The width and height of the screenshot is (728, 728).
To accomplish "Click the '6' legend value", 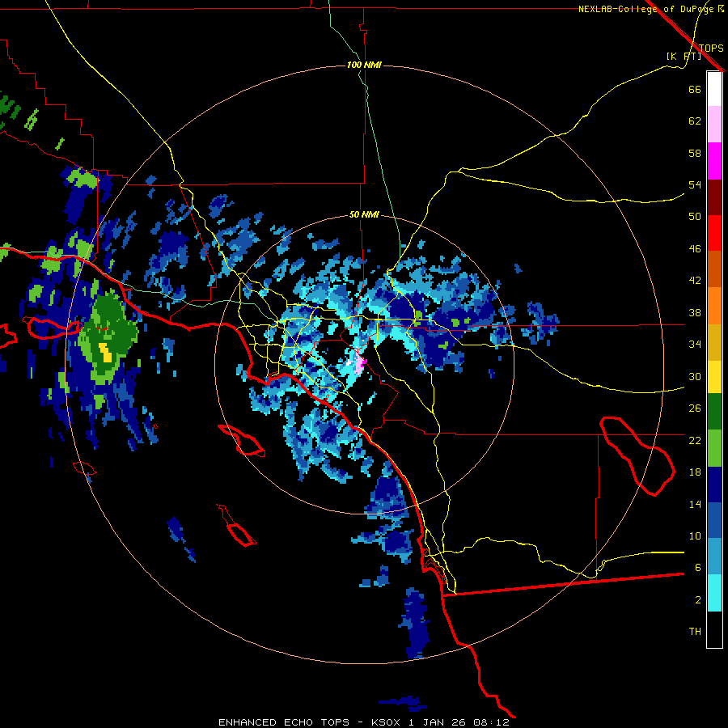I will coord(698,567).
